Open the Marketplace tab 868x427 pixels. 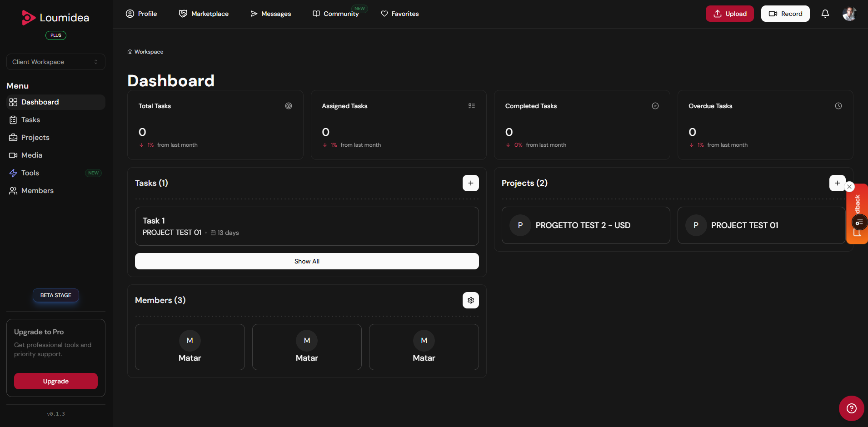[x=204, y=14]
